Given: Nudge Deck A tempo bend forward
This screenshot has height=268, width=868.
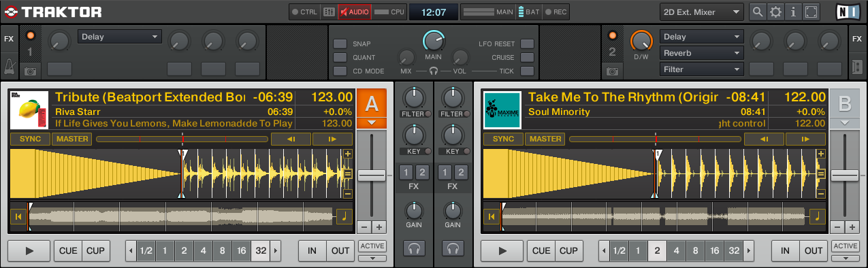Looking at the screenshot, I should pyautogui.click(x=332, y=139).
